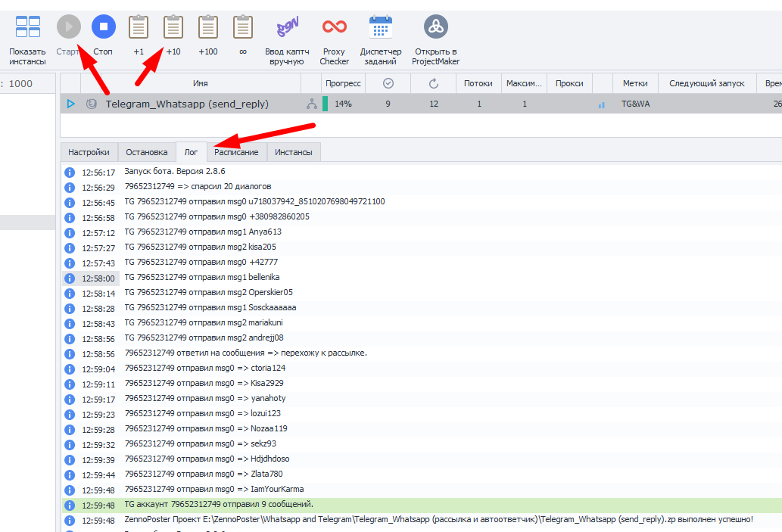This screenshot has width=782, height=532.
Task: Click the Show instances icon
Action: [27, 27]
